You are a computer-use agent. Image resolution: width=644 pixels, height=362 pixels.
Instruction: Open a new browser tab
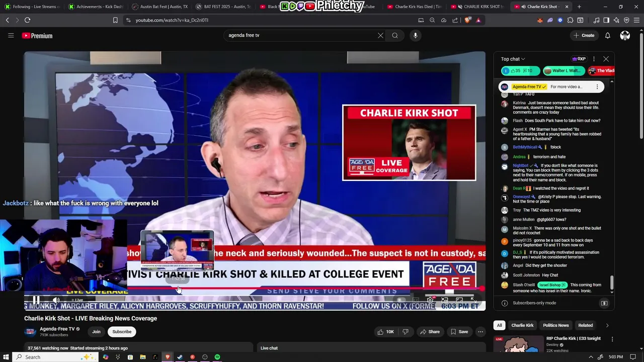click(x=579, y=7)
